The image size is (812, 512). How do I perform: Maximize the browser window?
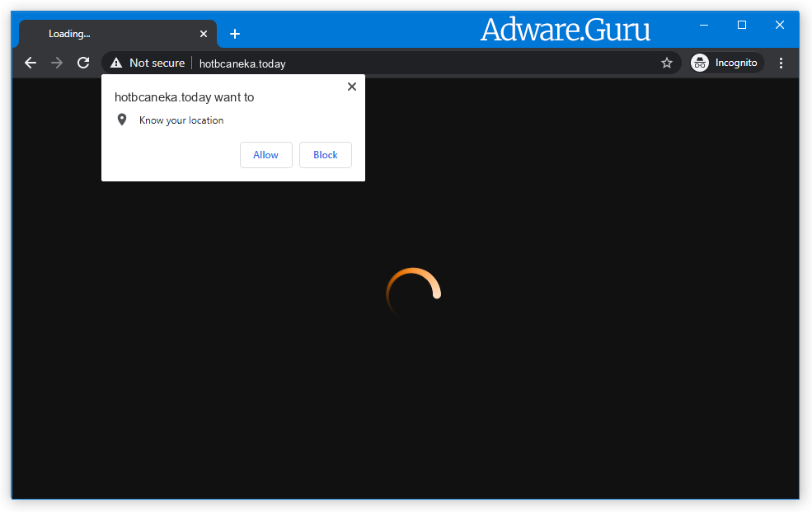(x=742, y=25)
